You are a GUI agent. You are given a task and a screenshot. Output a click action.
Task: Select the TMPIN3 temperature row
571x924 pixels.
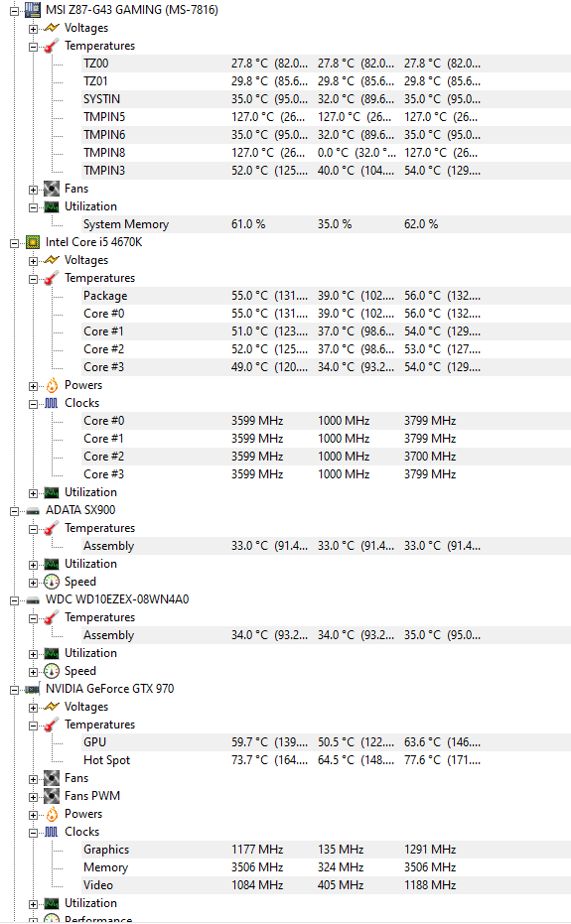click(x=326, y=171)
